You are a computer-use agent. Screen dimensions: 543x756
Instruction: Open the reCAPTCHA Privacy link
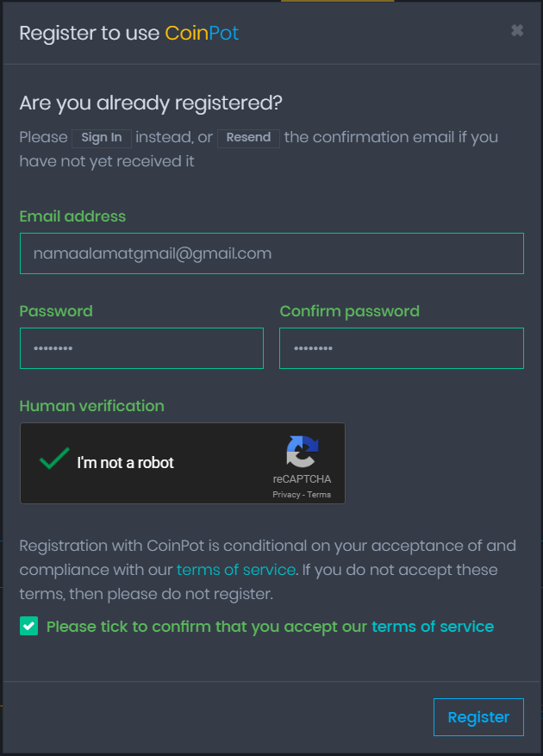point(286,495)
